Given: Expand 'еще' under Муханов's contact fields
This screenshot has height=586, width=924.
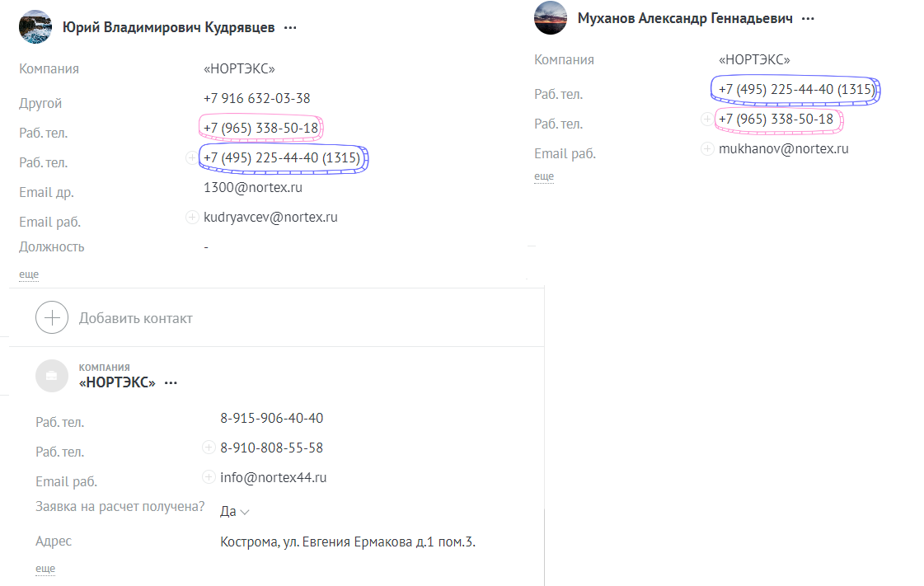Looking at the screenshot, I should point(544,176).
